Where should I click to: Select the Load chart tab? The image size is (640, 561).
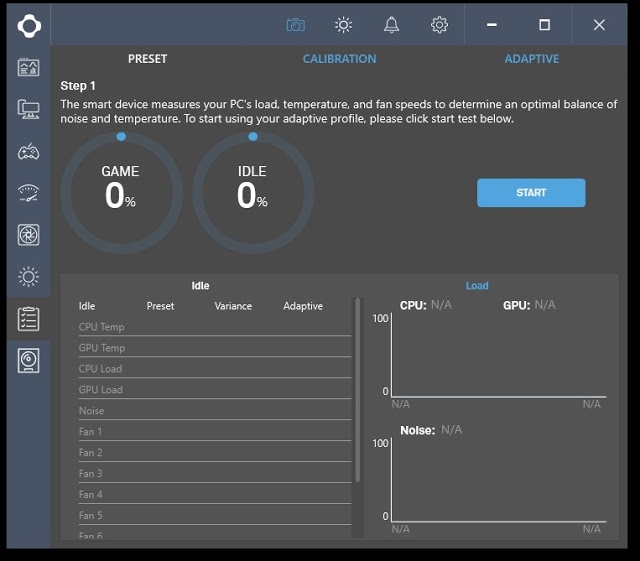(477, 286)
